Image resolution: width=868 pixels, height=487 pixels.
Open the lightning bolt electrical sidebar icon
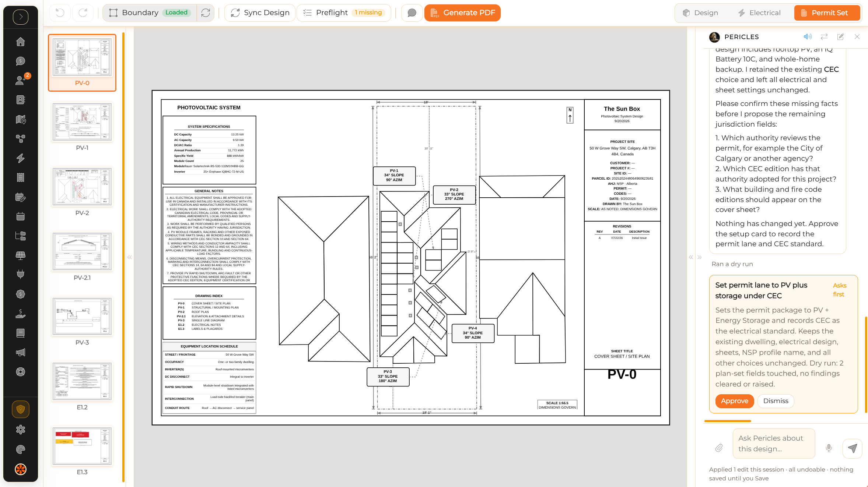pos(21,158)
